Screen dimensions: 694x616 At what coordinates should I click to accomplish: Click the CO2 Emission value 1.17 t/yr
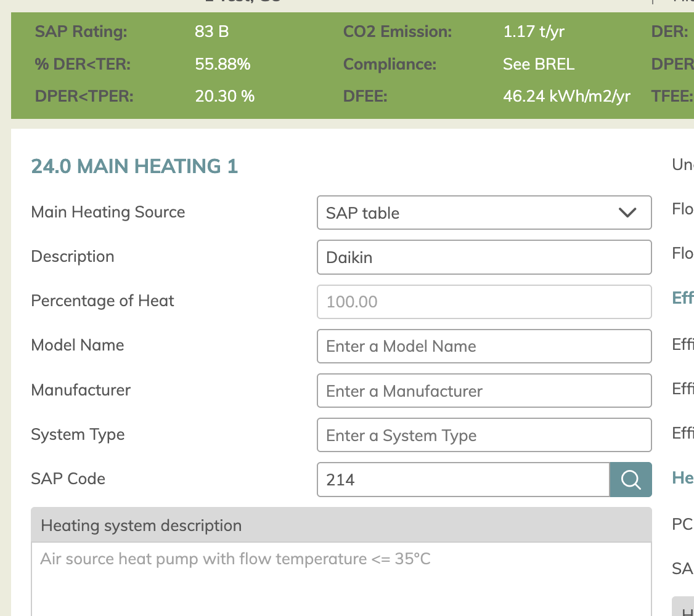click(x=534, y=31)
